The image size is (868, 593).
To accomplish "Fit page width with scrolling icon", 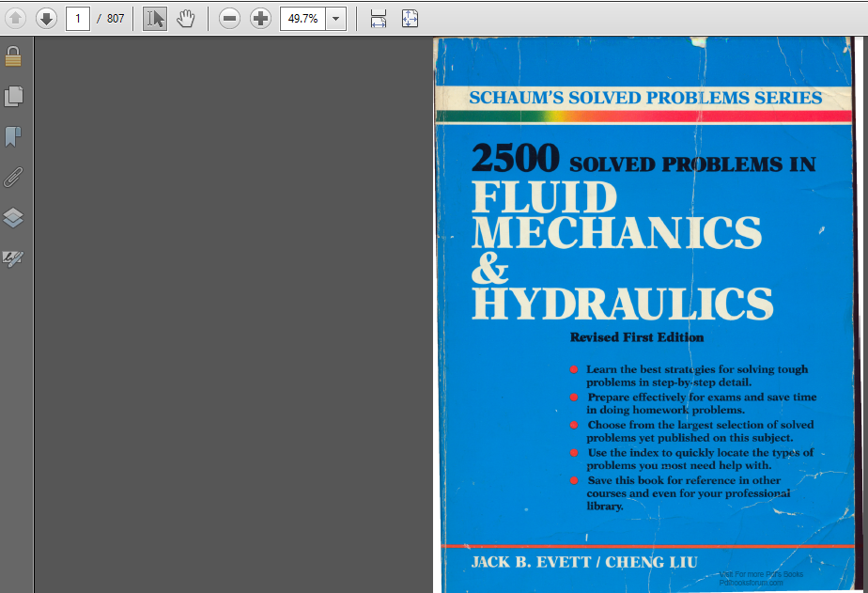I will tap(378, 19).
